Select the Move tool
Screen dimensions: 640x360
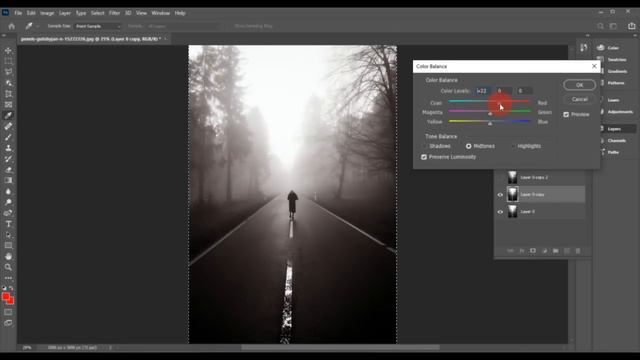[x=8, y=51]
